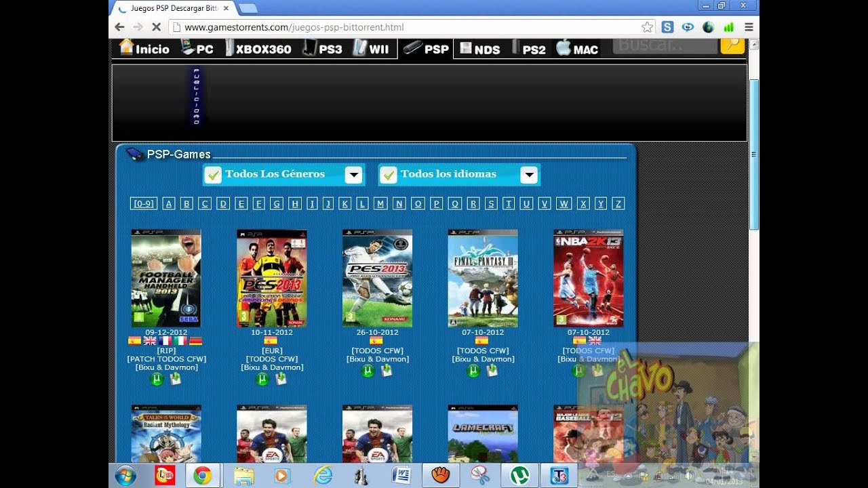868x488 pixels.
Task: Open the Windows Start menu
Action: click(125, 476)
